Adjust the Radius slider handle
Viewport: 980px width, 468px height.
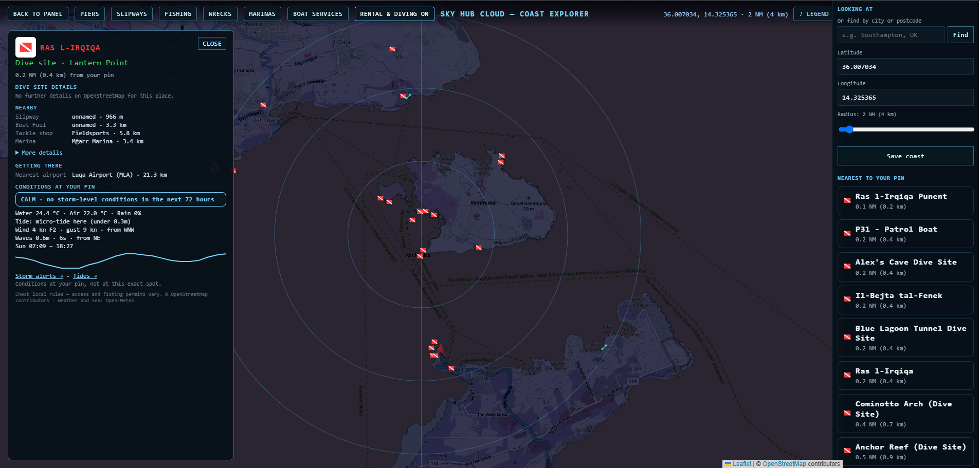tap(849, 129)
